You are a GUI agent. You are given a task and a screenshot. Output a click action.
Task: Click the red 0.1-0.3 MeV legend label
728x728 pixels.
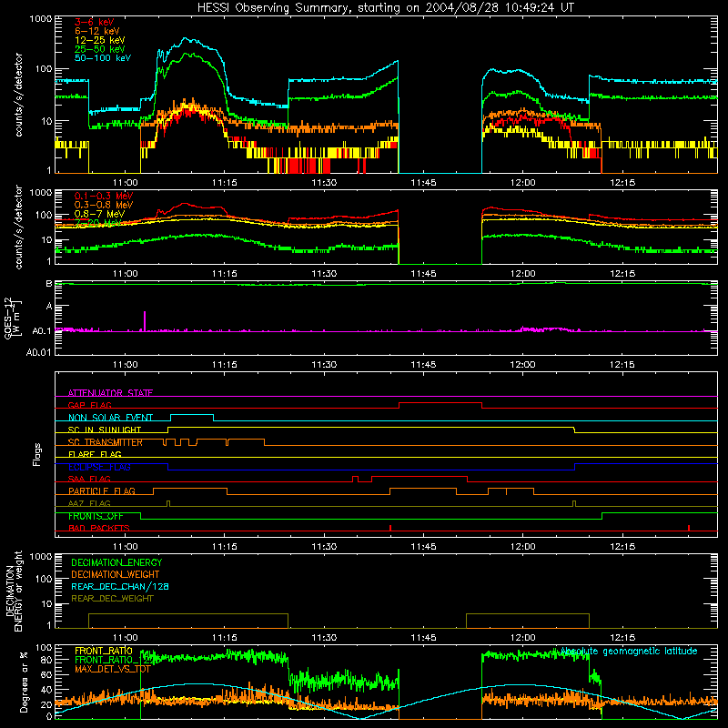pyautogui.click(x=104, y=196)
